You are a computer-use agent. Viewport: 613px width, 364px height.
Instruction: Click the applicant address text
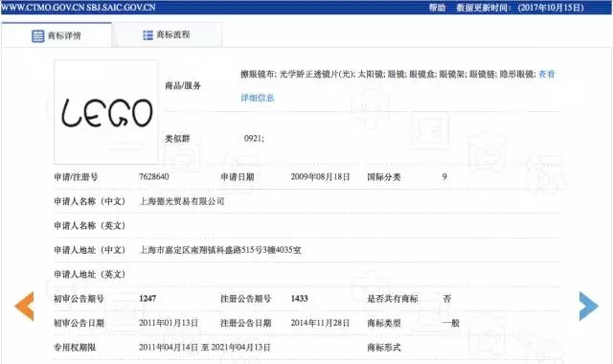[220, 250]
